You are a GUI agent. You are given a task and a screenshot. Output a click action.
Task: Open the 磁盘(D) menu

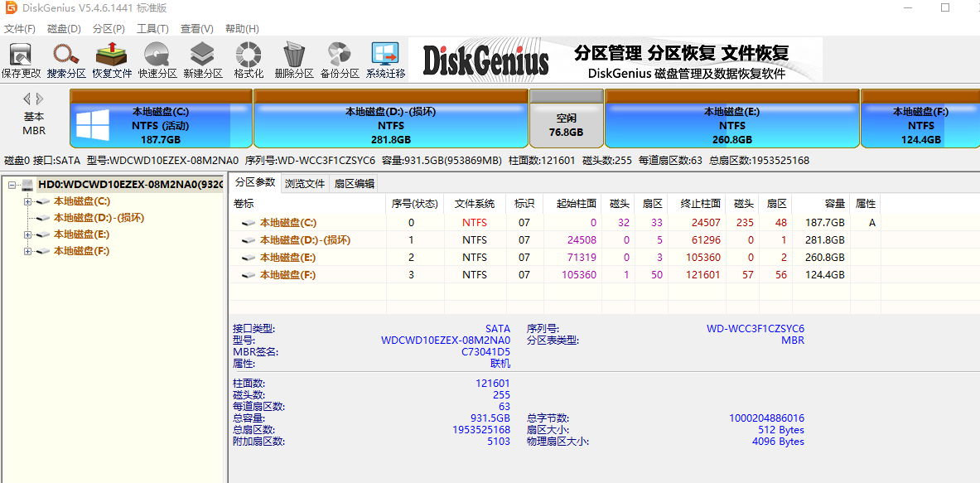click(x=65, y=29)
